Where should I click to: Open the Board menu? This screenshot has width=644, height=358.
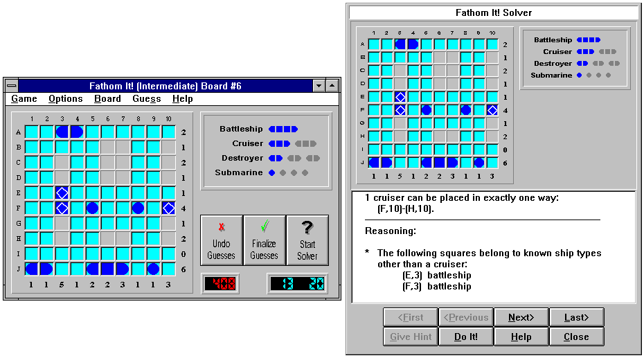107,98
